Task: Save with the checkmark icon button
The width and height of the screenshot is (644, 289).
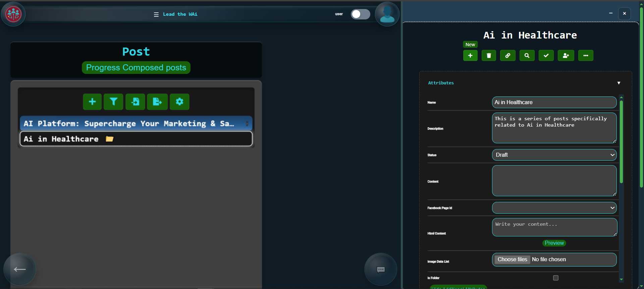Action: tap(546, 56)
